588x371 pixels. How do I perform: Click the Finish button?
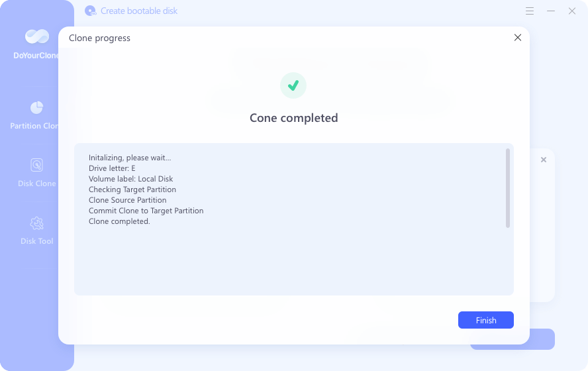click(485, 320)
